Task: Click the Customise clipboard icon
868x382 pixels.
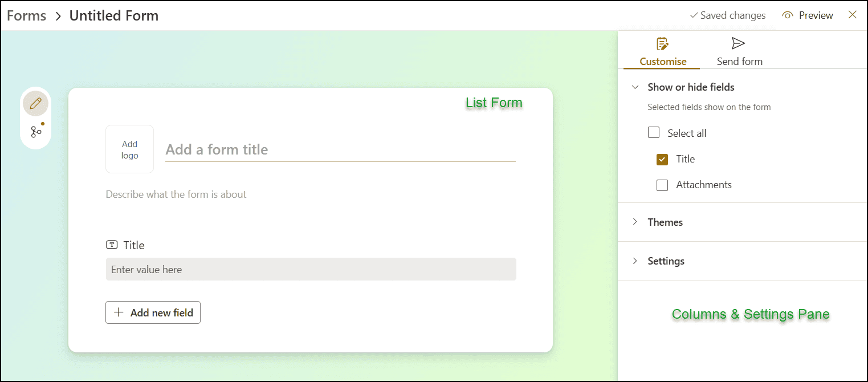Action: [x=662, y=43]
